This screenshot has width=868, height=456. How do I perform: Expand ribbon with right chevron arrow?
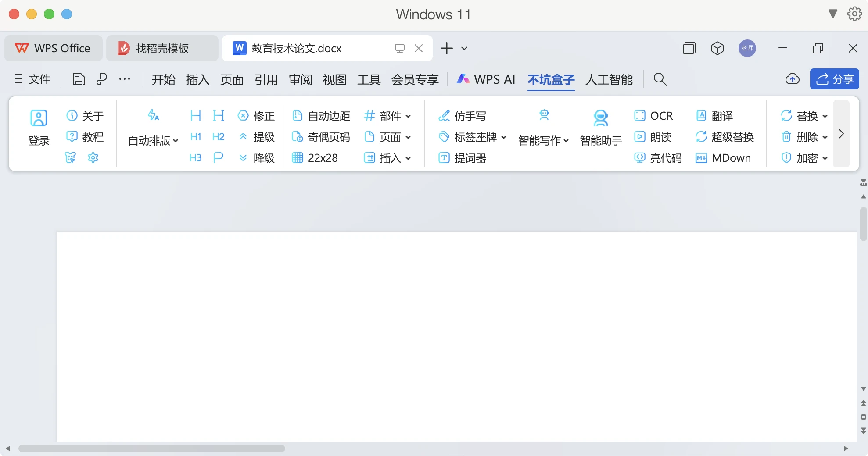coord(841,134)
